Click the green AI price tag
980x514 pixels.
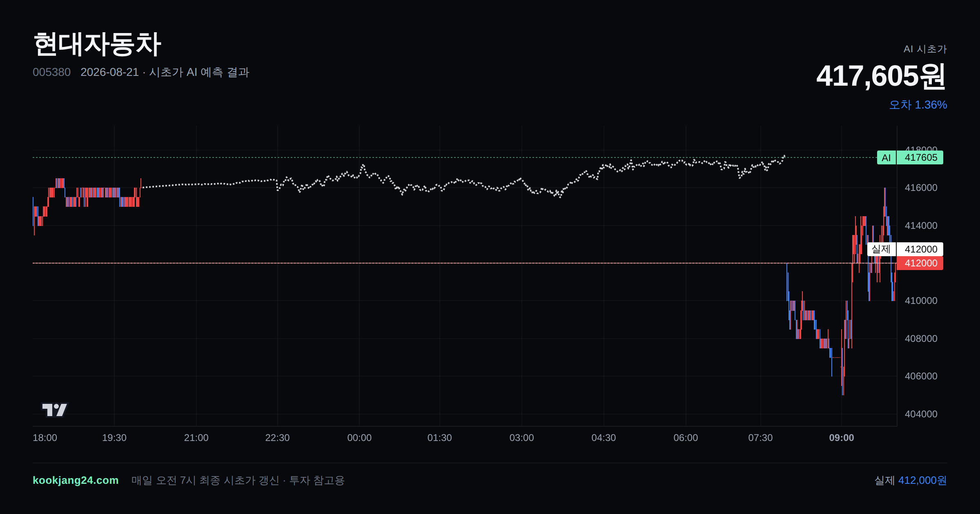click(886, 157)
